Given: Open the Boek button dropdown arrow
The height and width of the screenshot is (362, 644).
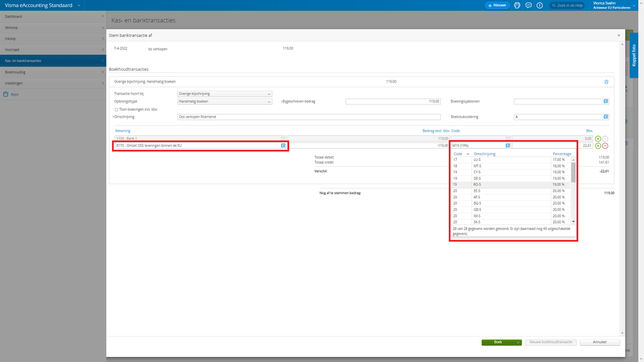Looking at the screenshot, I should coord(518,342).
